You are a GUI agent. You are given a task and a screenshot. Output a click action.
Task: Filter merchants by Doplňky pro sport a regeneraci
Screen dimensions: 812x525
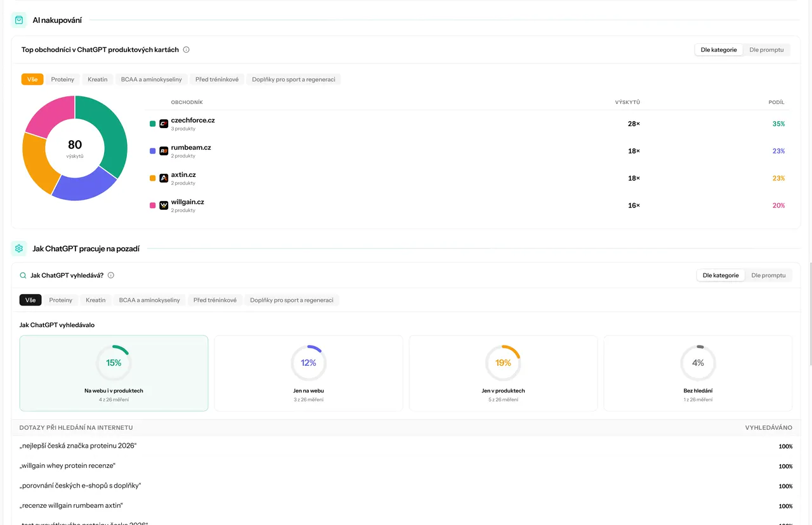[x=294, y=79]
